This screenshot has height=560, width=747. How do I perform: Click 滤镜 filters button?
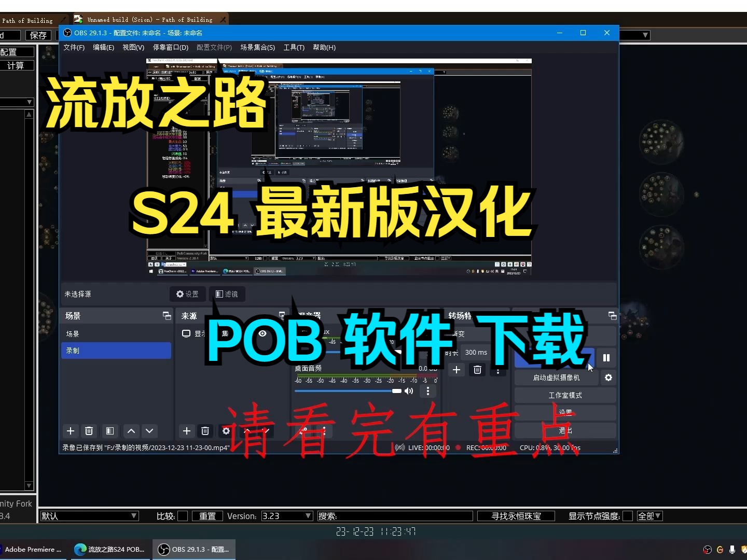point(227,294)
